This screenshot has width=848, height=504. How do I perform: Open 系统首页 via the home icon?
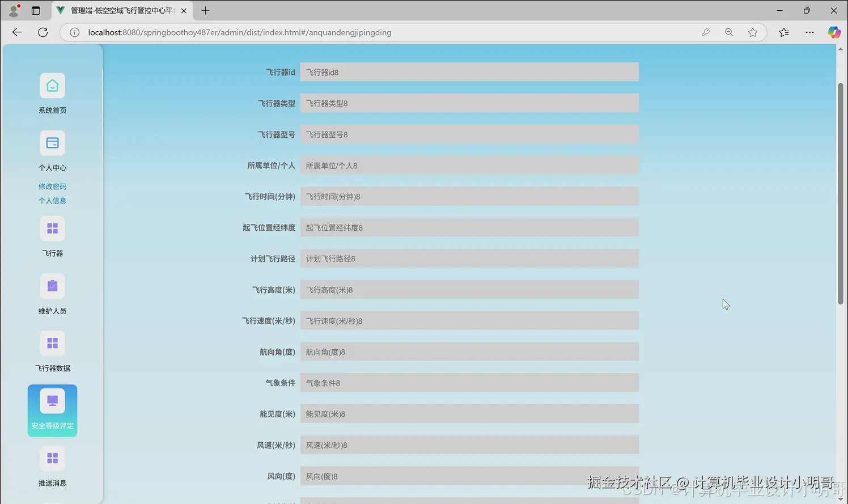[x=52, y=85]
